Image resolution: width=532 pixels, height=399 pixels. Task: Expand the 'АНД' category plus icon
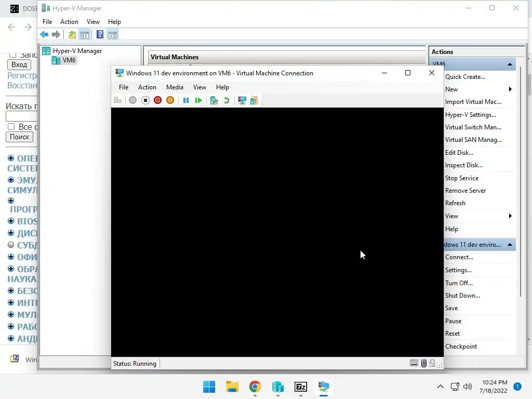pyautogui.click(x=11, y=338)
